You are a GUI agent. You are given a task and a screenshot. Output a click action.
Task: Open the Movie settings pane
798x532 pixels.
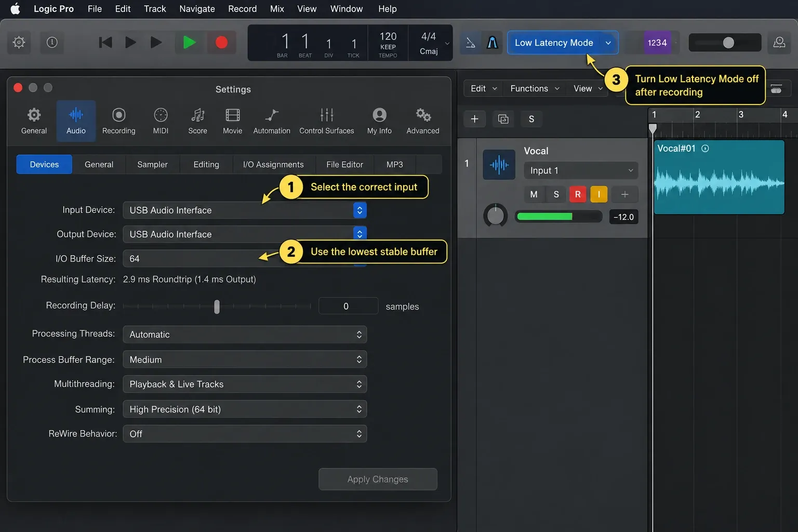(232, 121)
